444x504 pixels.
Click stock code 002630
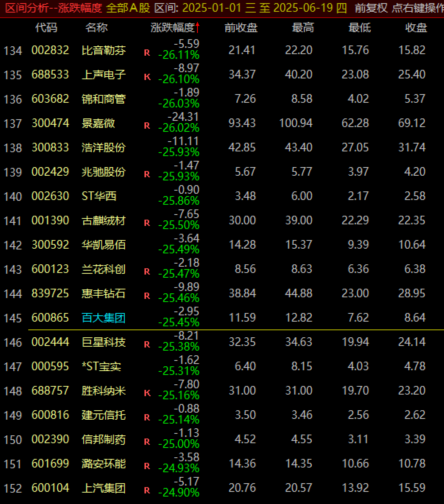(50, 196)
